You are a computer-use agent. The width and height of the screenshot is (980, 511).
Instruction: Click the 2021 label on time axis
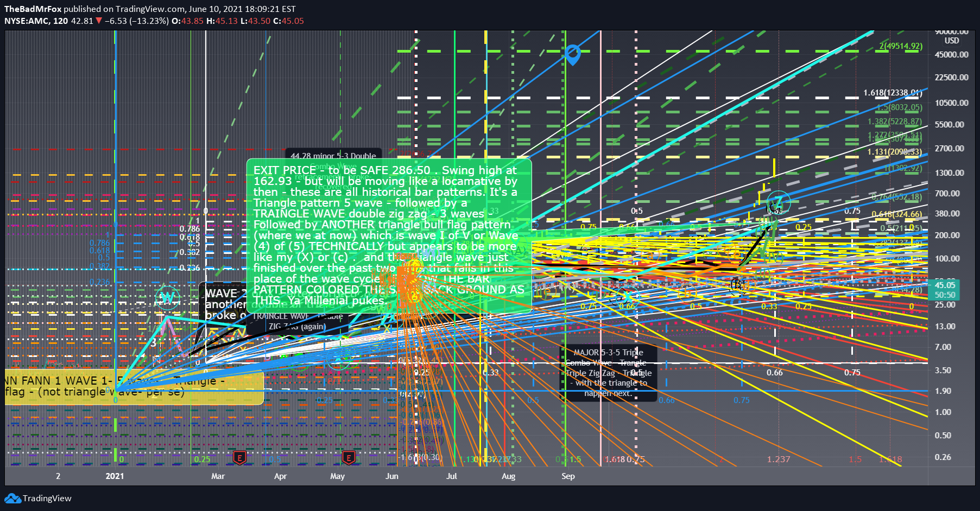(115, 476)
